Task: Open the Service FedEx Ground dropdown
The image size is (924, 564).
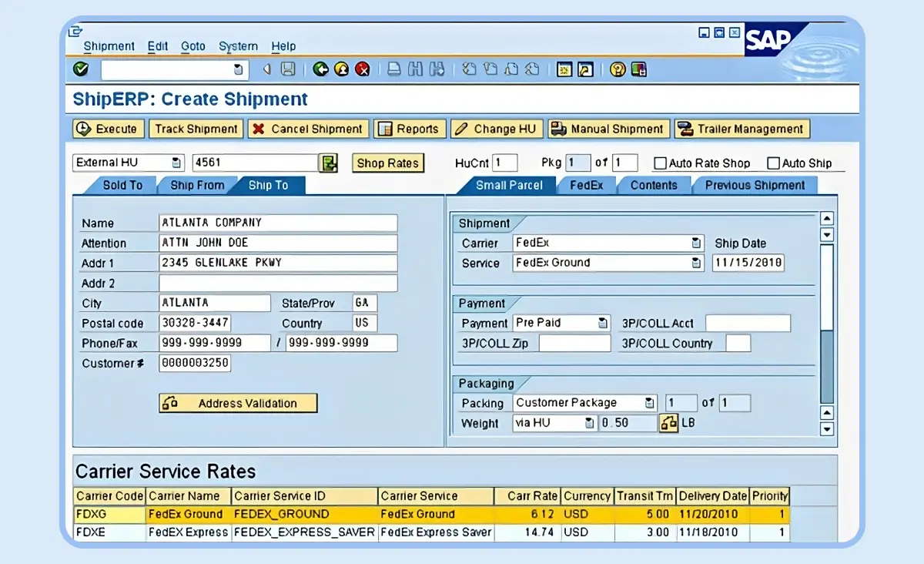Action: pyautogui.click(x=696, y=263)
